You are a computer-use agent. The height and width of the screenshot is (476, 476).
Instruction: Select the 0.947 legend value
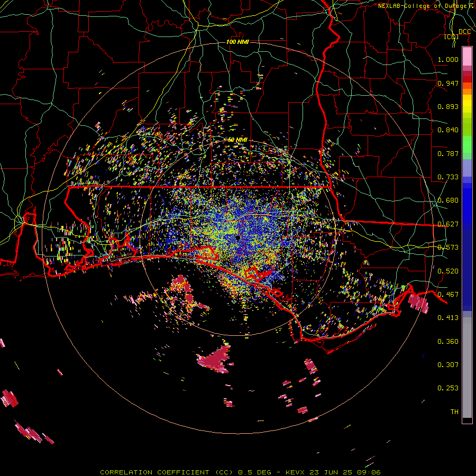448,83
